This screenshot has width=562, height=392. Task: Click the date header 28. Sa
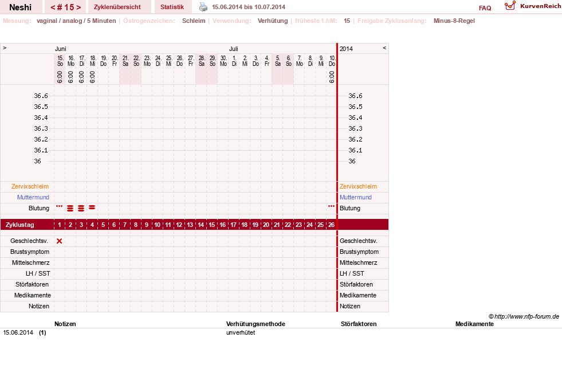(x=202, y=61)
